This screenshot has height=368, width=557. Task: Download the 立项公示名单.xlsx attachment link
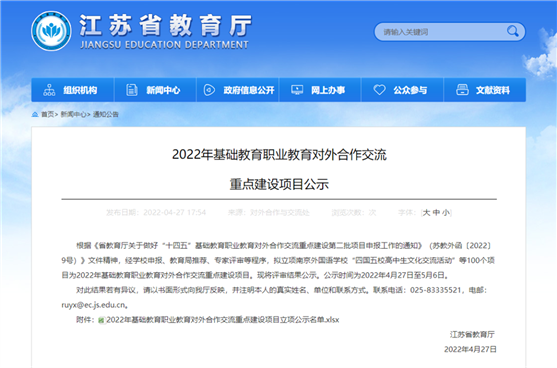click(x=223, y=320)
